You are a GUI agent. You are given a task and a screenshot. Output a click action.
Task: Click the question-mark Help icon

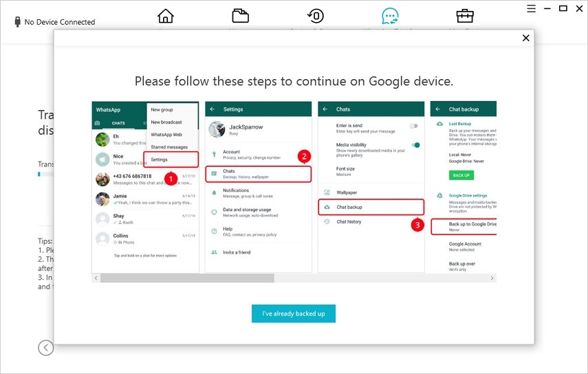click(214, 231)
